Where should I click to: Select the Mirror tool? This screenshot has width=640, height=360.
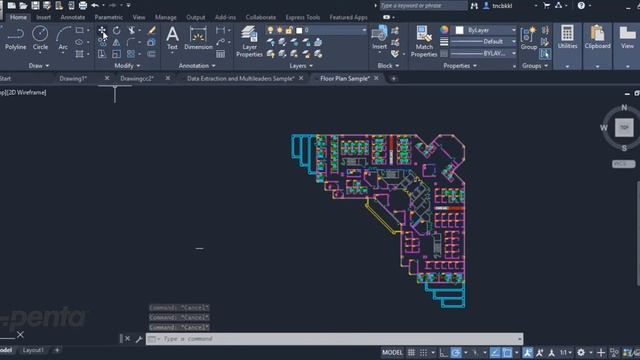[116, 42]
